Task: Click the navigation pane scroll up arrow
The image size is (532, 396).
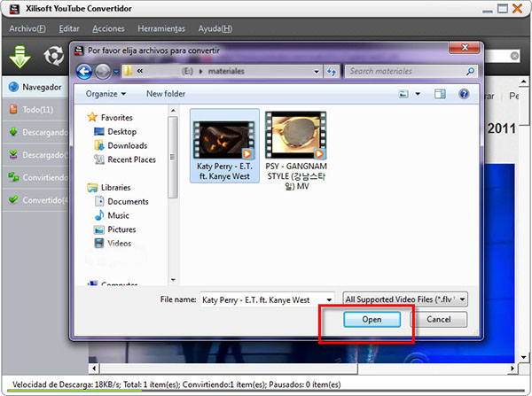Action: [x=173, y=111]
